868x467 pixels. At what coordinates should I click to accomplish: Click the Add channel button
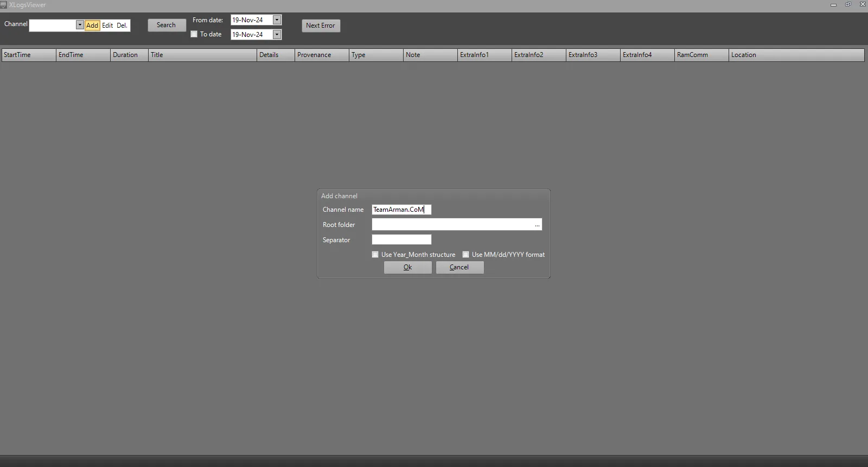92,26
